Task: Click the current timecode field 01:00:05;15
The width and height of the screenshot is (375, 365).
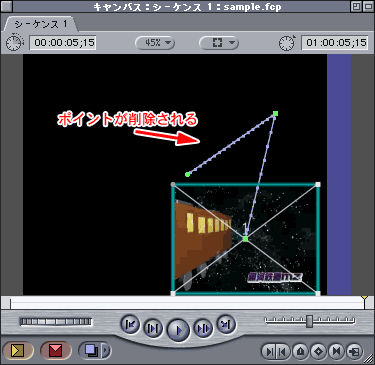Action: 335,43
